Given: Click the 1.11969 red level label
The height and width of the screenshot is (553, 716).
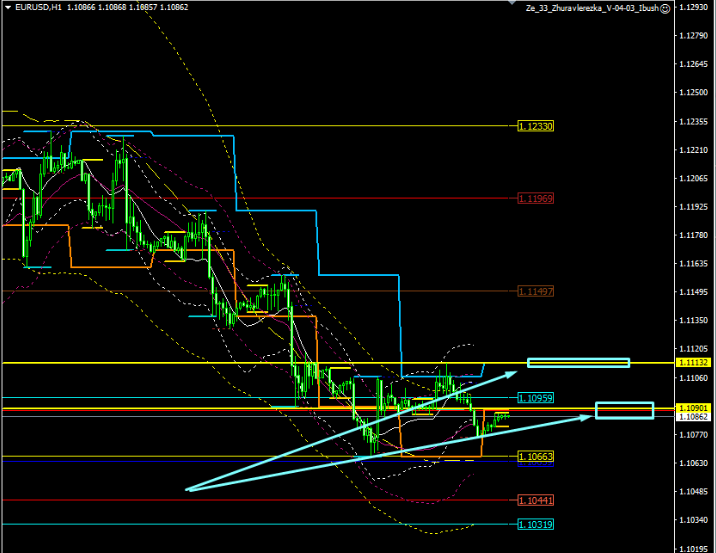Looking at the screenshot, I should pyautogui.click(x=535, y=198).
